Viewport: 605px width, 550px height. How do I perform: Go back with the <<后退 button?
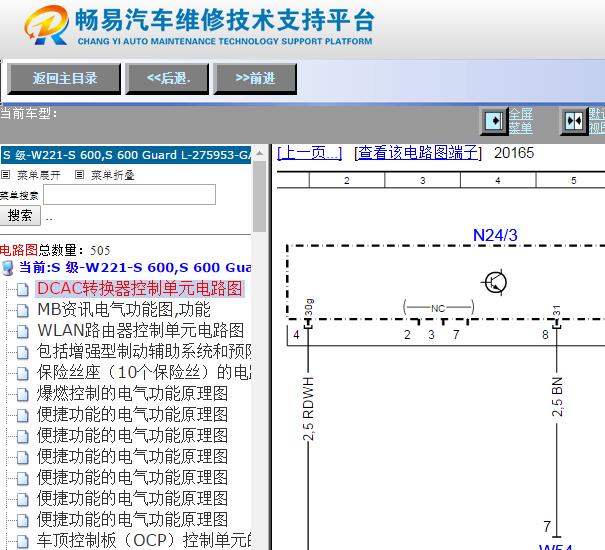(x=167, y=79)
